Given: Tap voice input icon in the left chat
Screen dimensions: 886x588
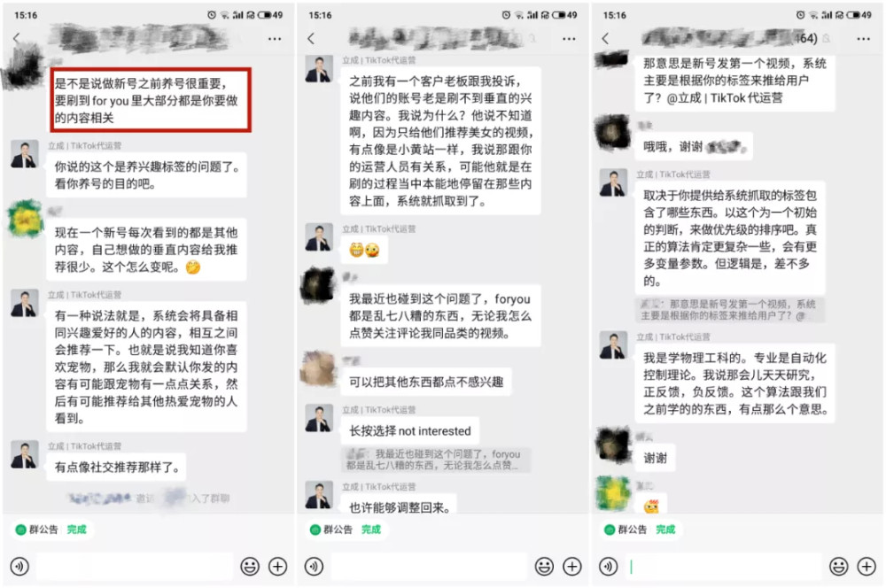Looking at the screenshot, I should [19, 566].
